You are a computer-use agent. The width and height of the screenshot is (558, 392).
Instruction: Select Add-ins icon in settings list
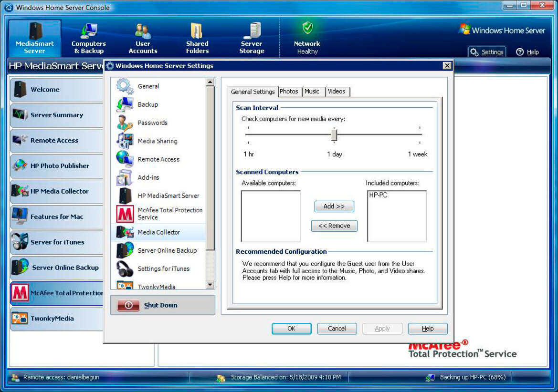point(125,177)
